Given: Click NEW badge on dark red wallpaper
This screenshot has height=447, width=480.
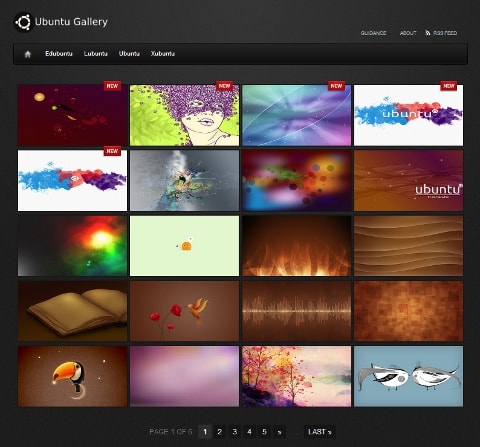Looking at the screenshot, I should 112,86.
